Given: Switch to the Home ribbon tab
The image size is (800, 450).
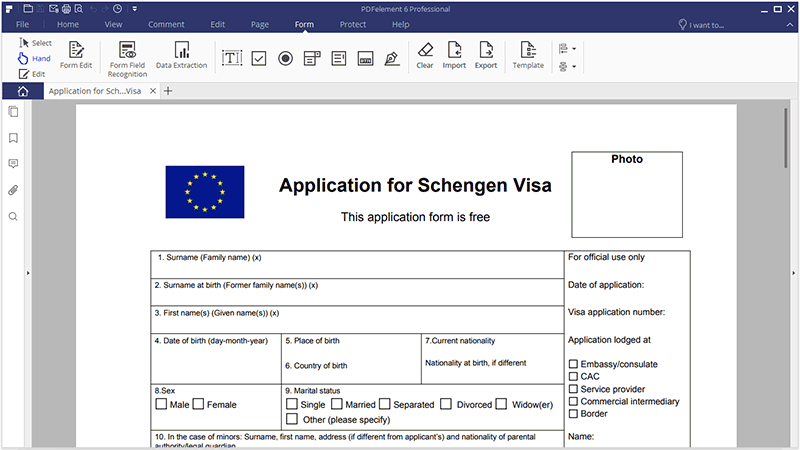Looking at the screenshot, I should pyautogui.click(x=68, y=24).
